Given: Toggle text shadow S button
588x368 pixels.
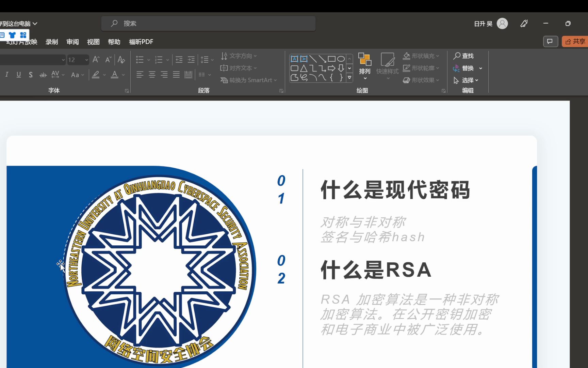Looking at the screenshot, I should (x=31, y=75).
